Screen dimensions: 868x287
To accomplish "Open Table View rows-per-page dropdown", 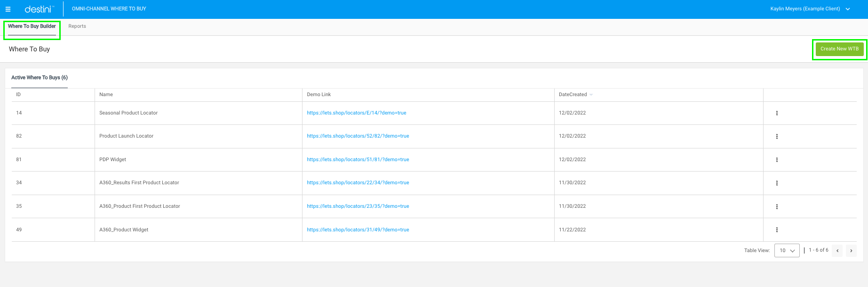I will coord(787,250).
